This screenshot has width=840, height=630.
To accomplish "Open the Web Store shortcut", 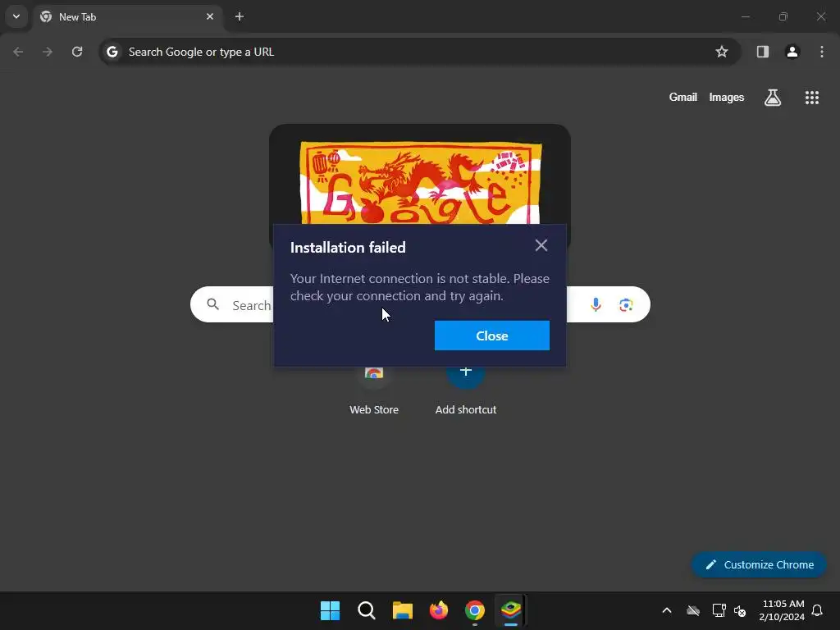I will click(374, 390).
